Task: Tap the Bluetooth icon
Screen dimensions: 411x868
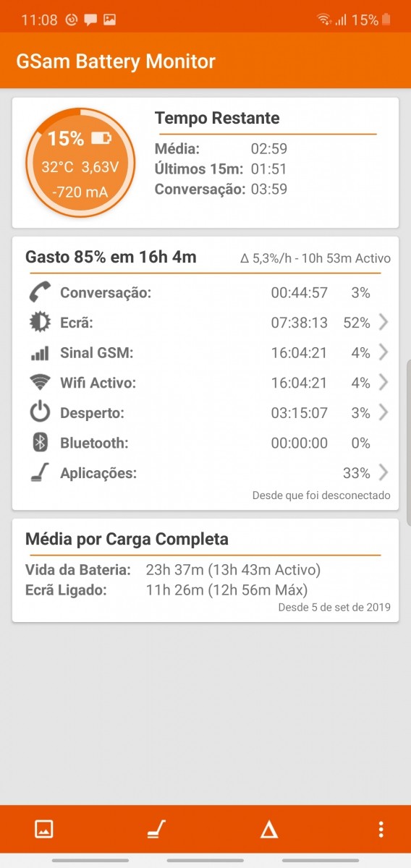Action: 40,443
